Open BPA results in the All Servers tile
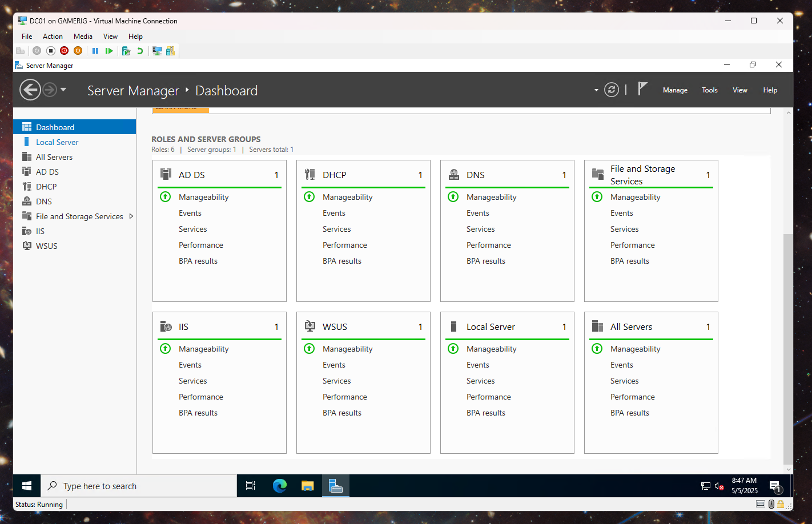This screenshot has height=524, width=812. 630,413
